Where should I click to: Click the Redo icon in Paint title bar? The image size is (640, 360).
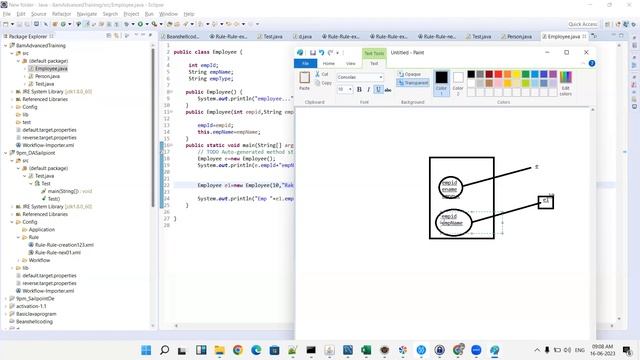[x=331, y=53]
